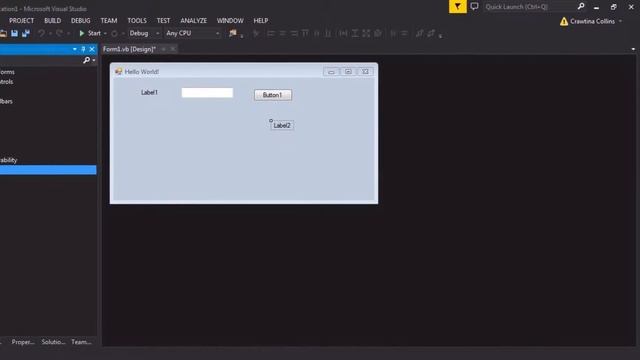Screen dimensions: 640x360
Task: Open the DEBUG menu
Action: tap(80, 20)
